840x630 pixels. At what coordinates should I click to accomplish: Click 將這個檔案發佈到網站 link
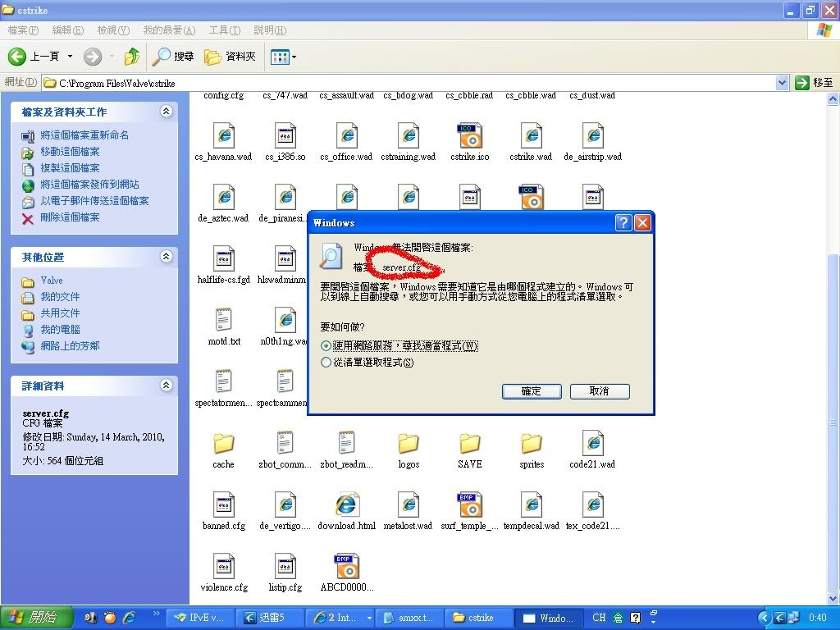[x=89, y=185]
